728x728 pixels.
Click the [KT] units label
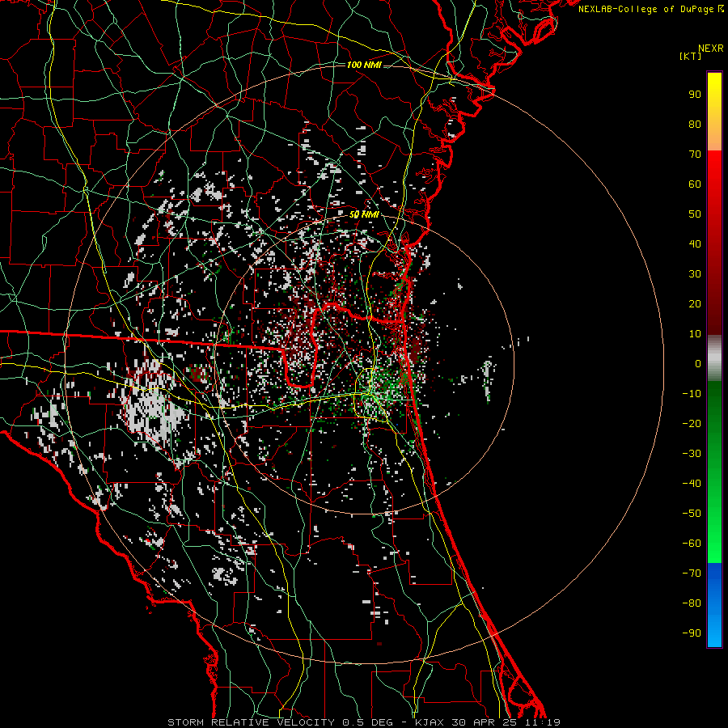point(691,56)
